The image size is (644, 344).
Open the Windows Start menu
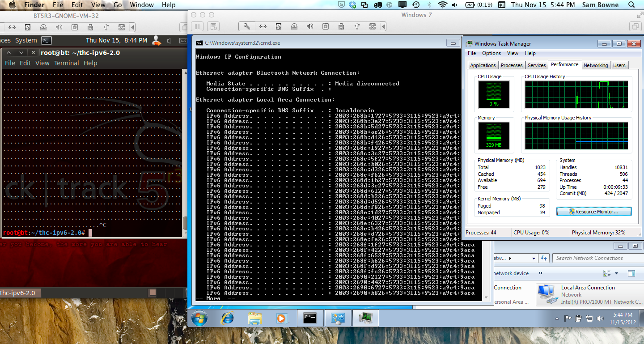click(199, 319)
